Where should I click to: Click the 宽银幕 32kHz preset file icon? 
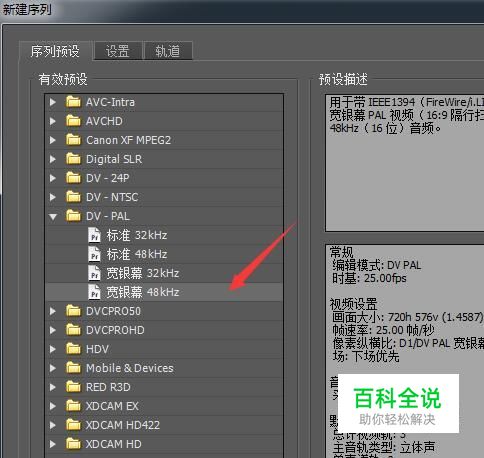click(94, 273)
